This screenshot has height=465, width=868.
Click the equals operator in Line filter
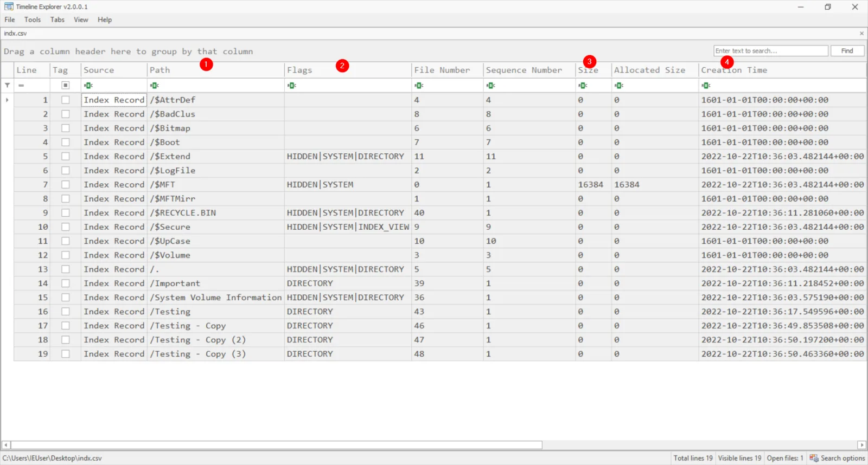coord(21,85)
